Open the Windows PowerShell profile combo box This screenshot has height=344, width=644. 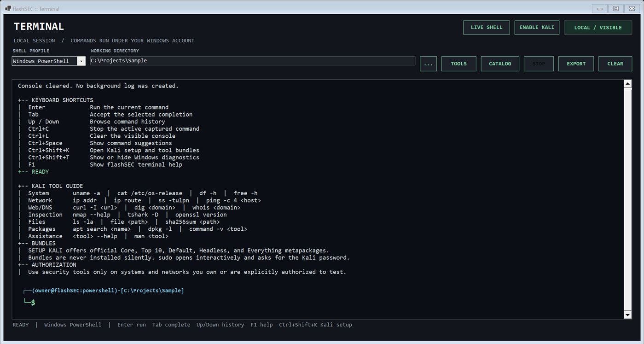point(49,61)
